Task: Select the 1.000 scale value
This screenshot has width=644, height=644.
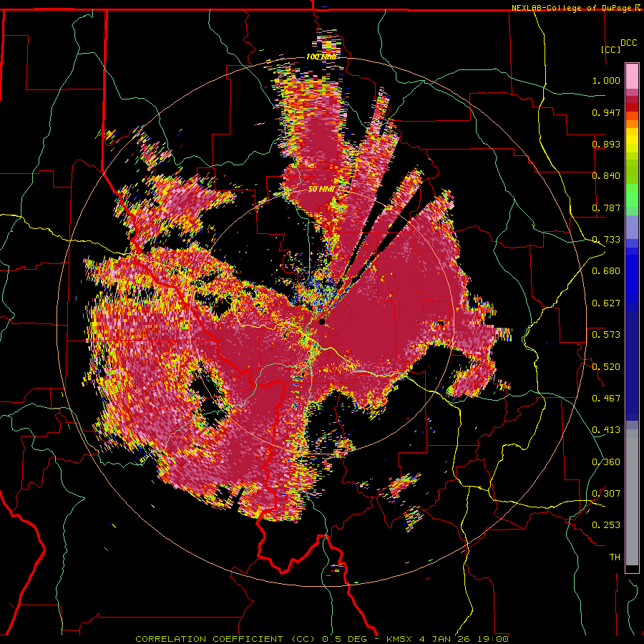Action: (606, 80)
